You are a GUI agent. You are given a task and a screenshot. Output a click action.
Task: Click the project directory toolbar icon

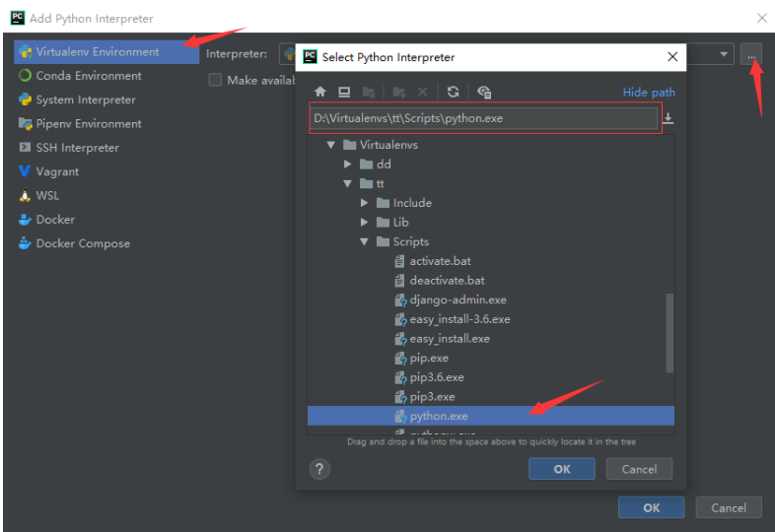point(368,92)
